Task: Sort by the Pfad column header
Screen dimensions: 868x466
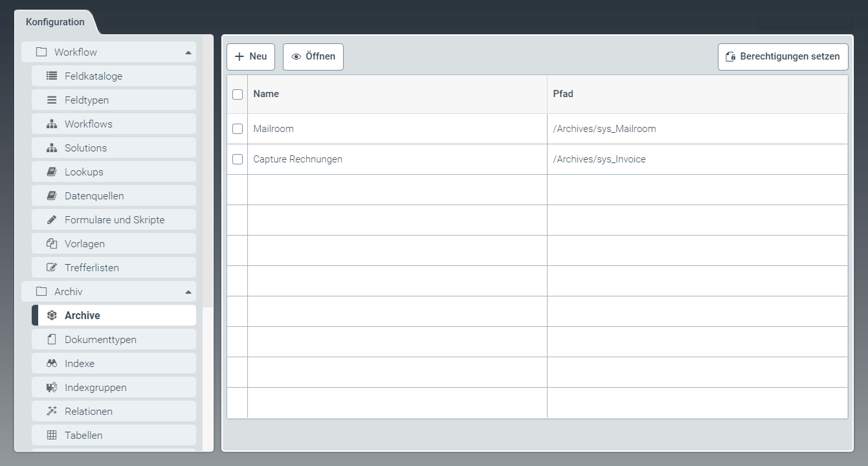Action: 563,94
